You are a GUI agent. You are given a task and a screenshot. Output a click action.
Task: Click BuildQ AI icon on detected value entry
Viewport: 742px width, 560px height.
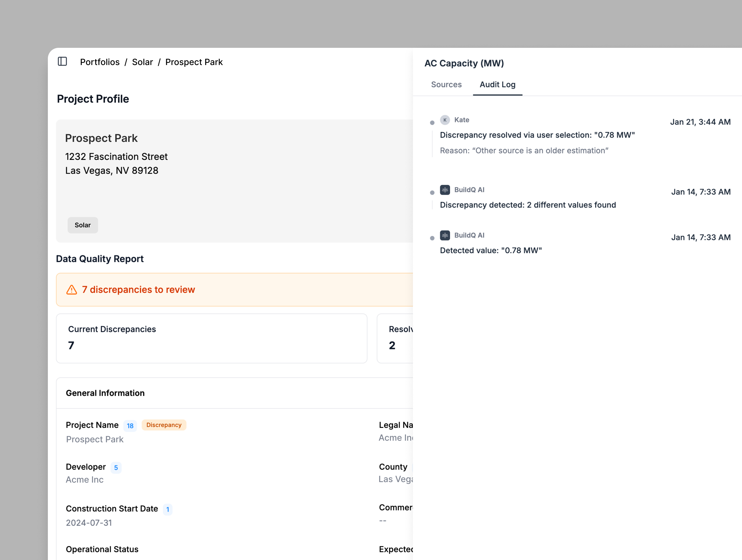(445, 235)
